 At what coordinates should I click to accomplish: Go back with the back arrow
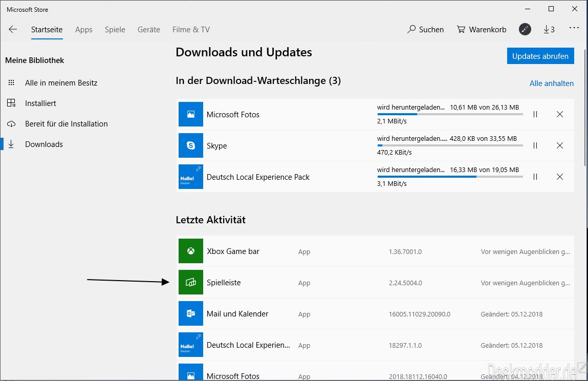pyautogui.click(x=13, y=29)
